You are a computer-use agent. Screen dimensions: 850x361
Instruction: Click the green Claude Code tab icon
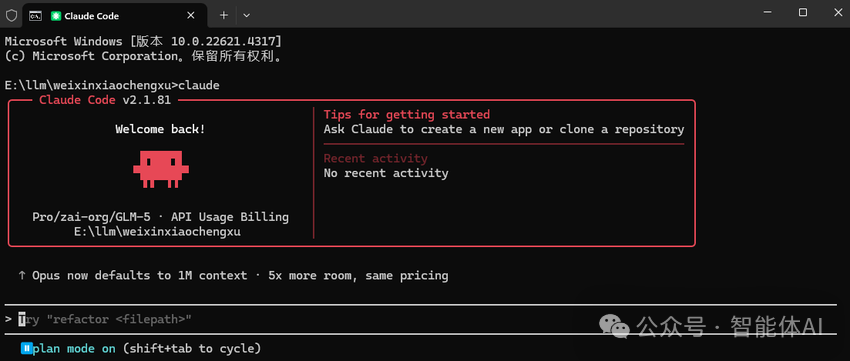[55, 16]
